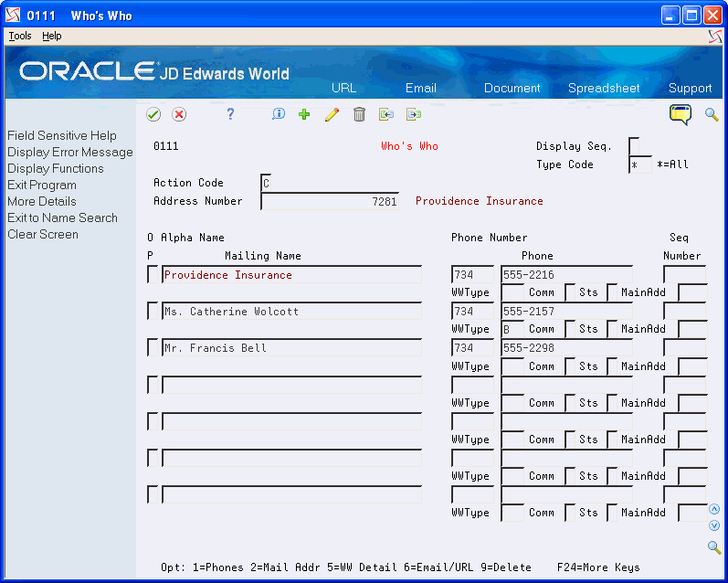
Task: Click the first empty name row field
Action: (x=291, y=385)
